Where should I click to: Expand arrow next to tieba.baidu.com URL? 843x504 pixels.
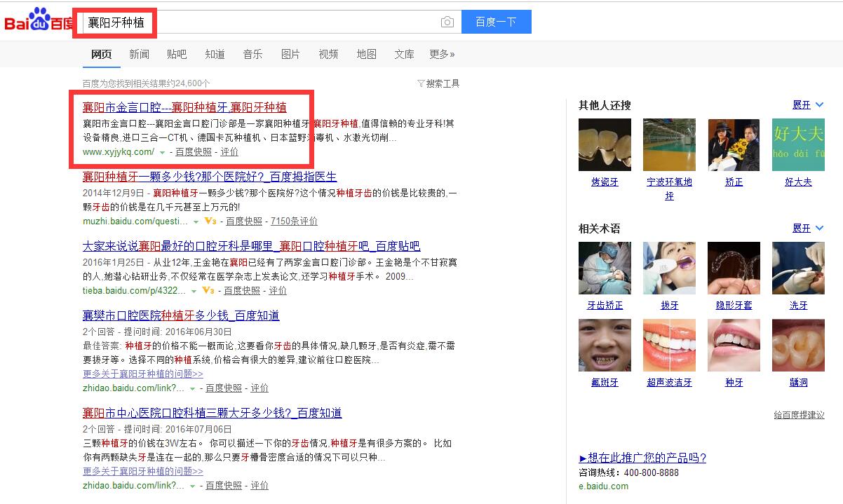coord(194,291)
